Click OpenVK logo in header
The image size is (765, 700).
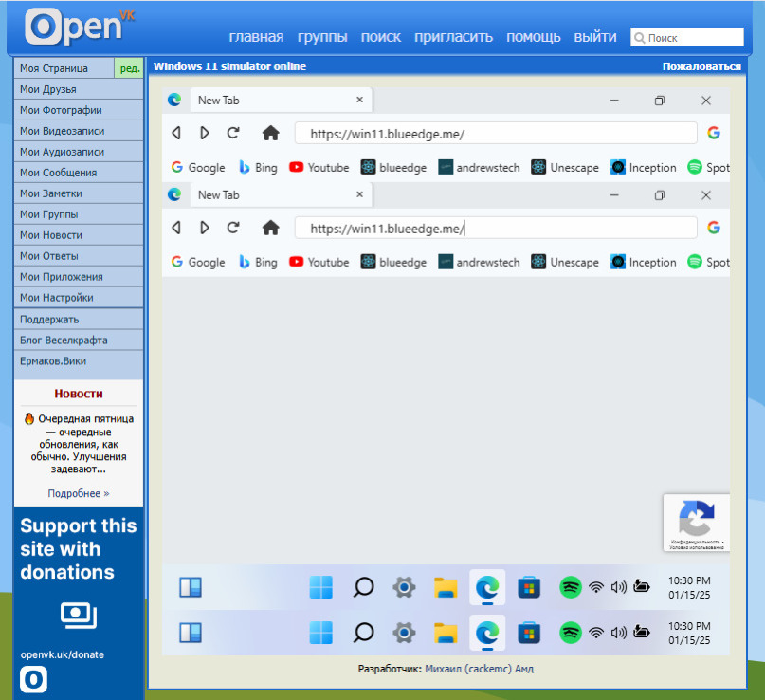80,27
